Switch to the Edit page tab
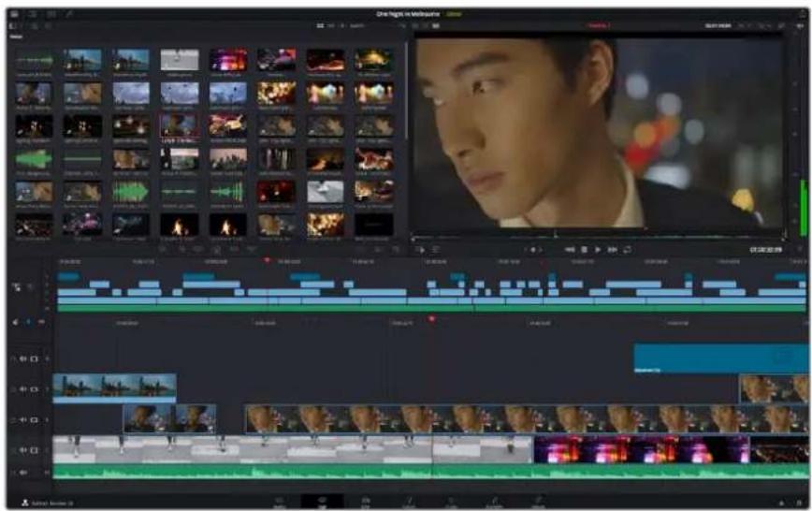The width and height of the screenshot is (812, 511). [365, 502]
